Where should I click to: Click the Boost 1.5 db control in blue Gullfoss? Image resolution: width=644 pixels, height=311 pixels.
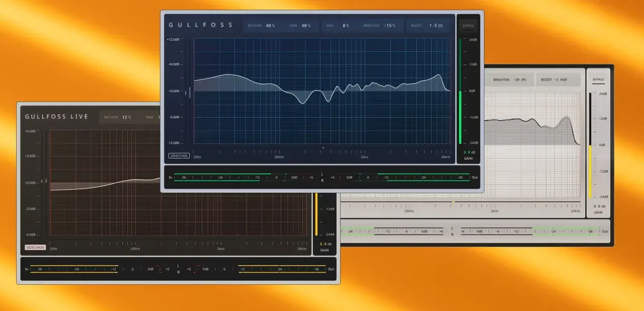pos(427,25)
